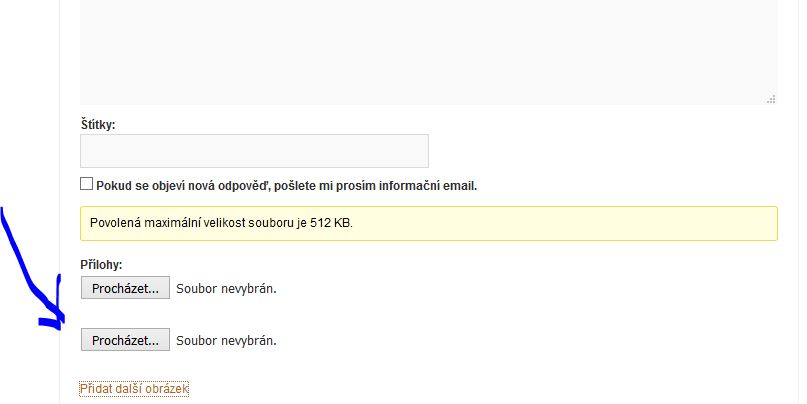Click the second Procházet... browse button above the link
The width and height of the screenshot is (807, 404).
tap(125, 340)
